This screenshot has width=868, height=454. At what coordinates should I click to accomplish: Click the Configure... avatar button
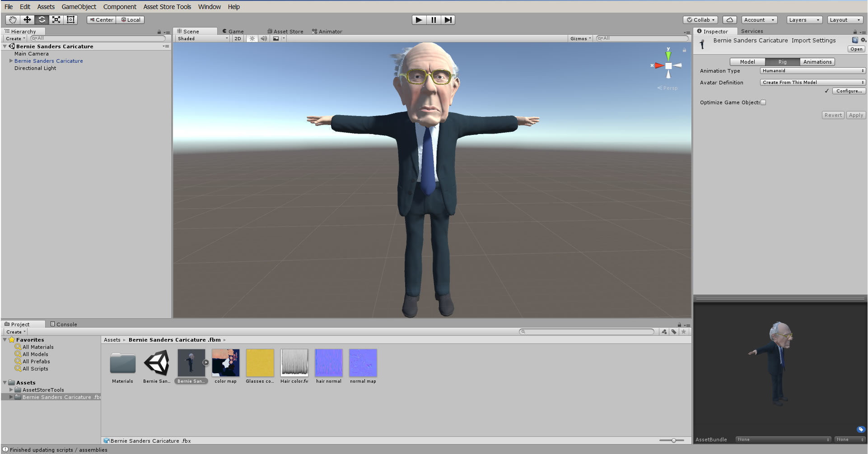tap(849, 91)
